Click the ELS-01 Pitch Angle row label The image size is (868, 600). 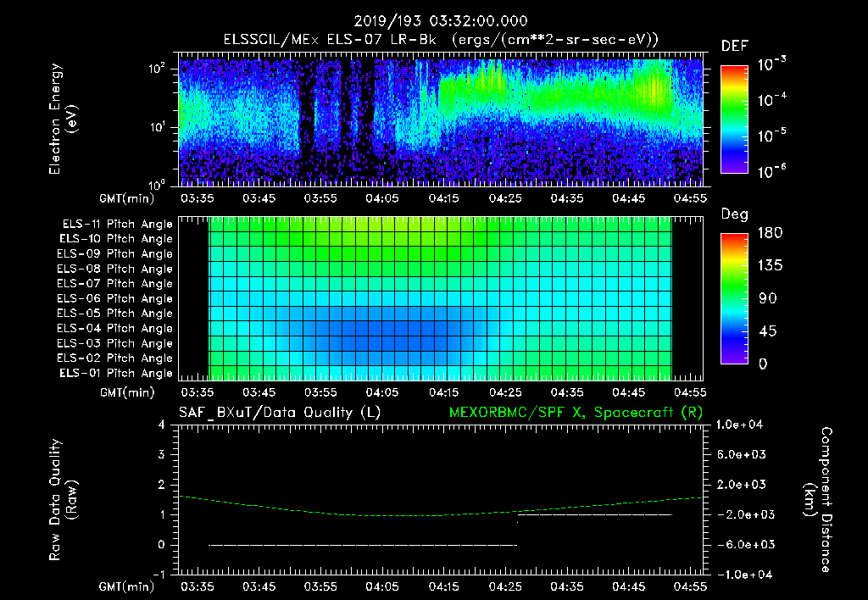(x=116, y=373)
